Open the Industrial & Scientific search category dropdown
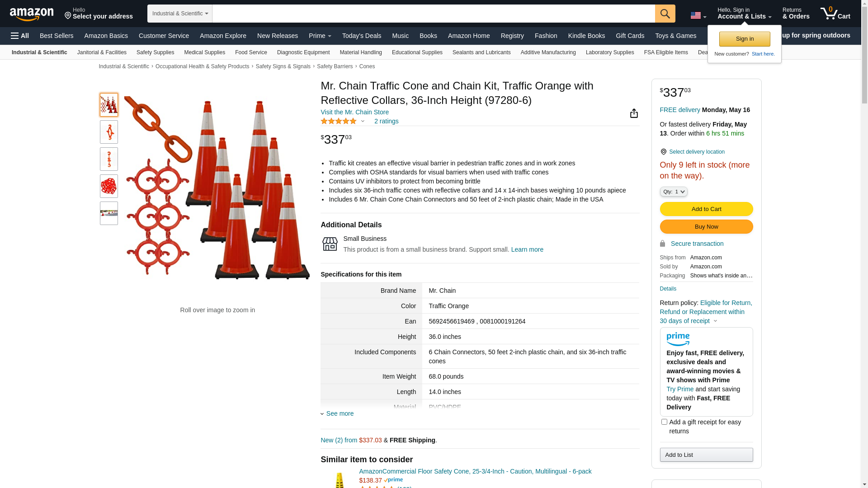Viewport: 868px width, 488px height. (180, 14)
